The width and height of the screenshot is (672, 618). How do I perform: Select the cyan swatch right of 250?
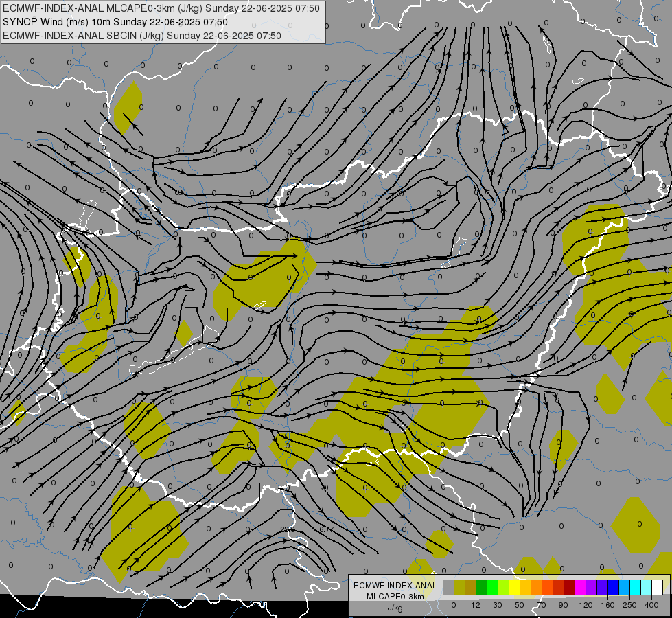pyautogui.click(x=636, y=587)
